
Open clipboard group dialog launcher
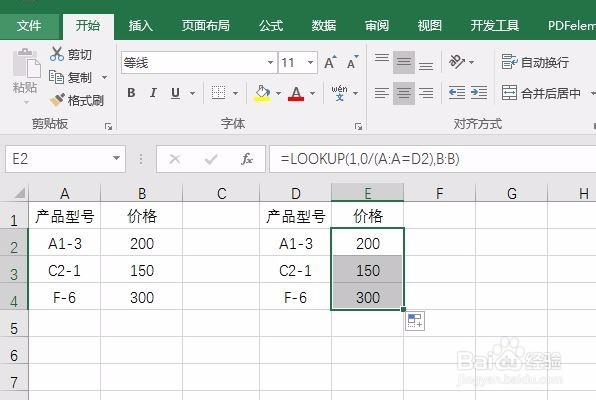(109, 126)
